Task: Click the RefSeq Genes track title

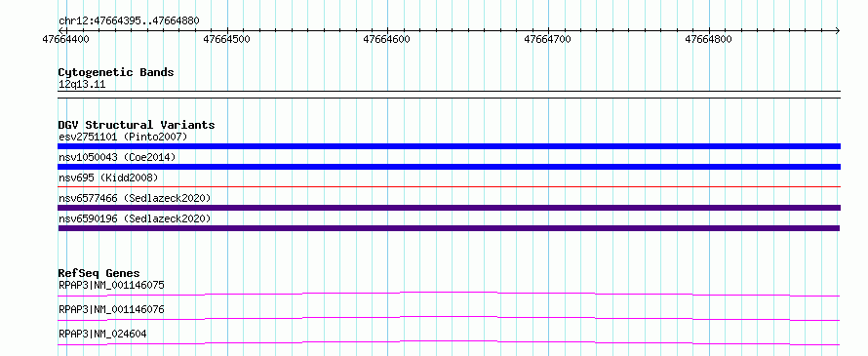Action: click(99, 273)
